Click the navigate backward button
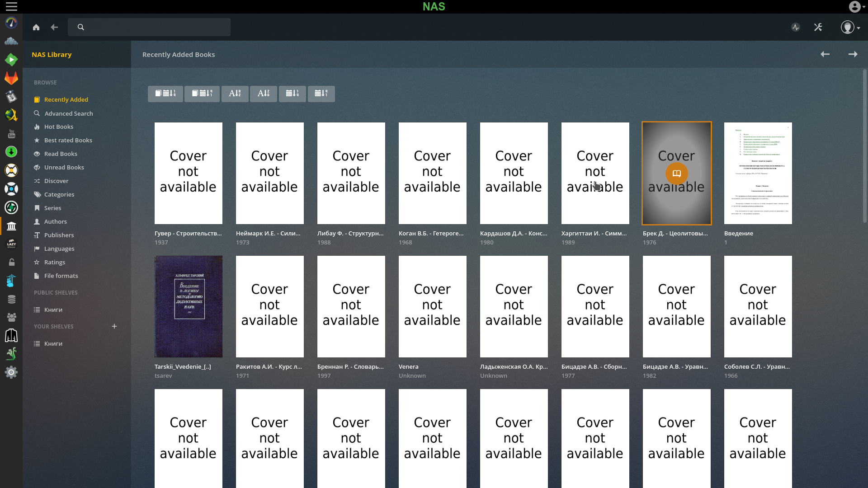 [x=54, y=27]
